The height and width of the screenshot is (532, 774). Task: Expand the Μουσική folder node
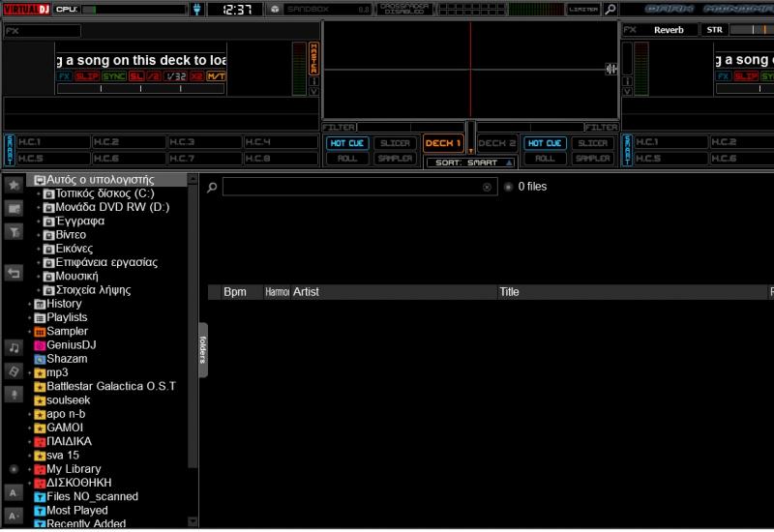click(x=39, y=277)
